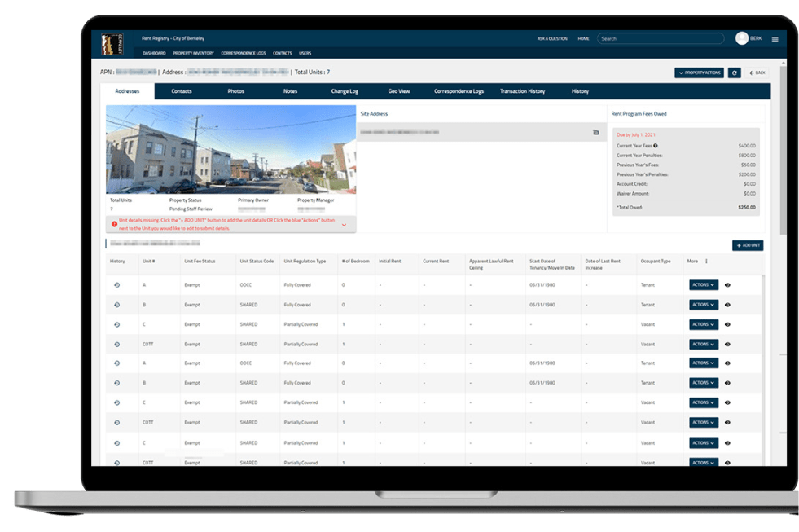
Task: Toggle the eye icon on the Unit B row
Action: pos(727,304)
